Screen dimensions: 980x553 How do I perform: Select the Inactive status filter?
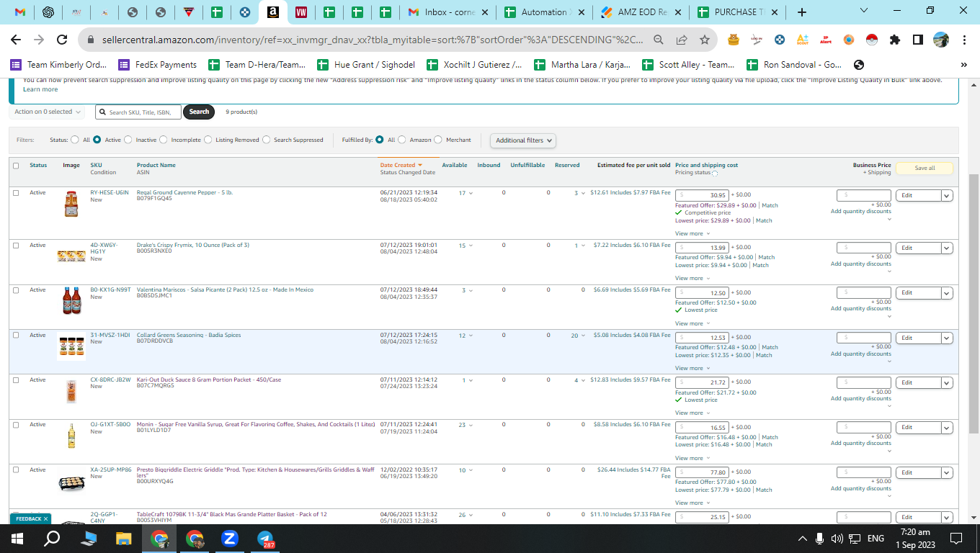coord(128,140)
